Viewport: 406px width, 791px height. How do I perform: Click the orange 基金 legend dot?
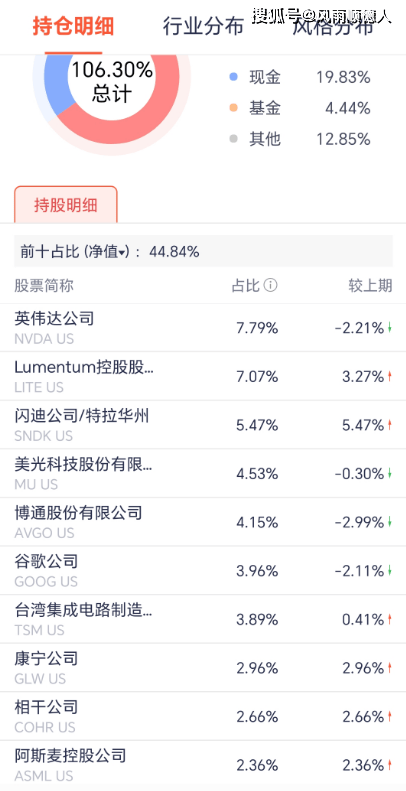(233, 108)
